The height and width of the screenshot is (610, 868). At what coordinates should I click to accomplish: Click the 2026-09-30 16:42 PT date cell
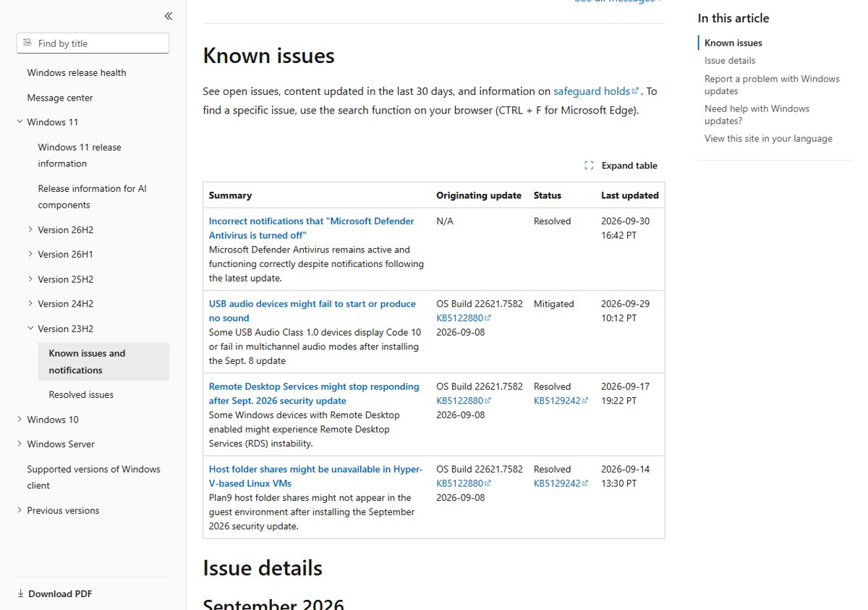[x=626, y=228]
